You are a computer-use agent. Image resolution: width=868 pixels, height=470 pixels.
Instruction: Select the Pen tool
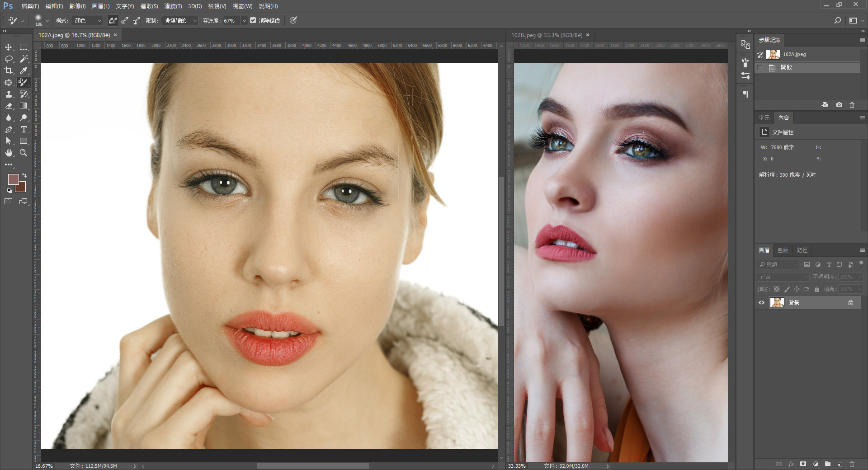pyautogui.click(x=9, y=129)
